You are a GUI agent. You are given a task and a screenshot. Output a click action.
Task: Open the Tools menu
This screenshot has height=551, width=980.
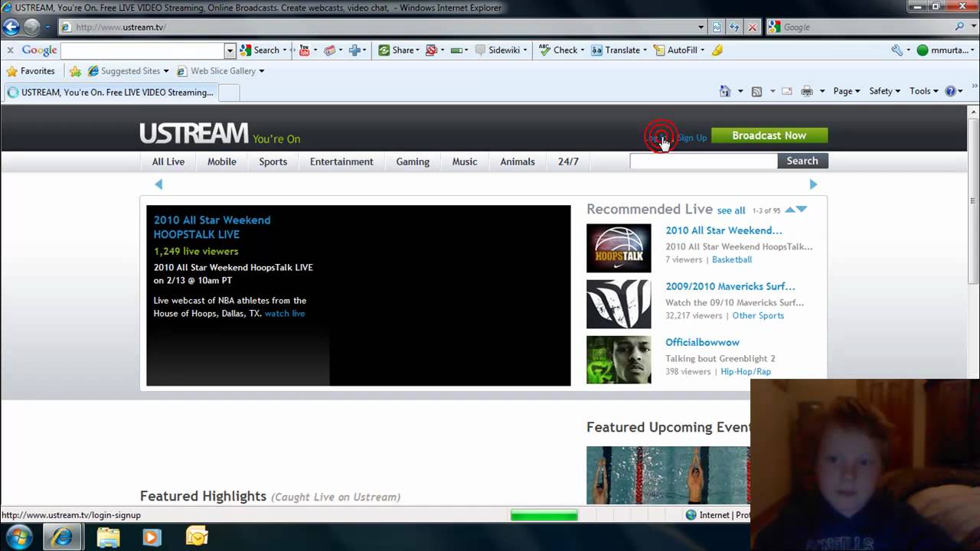tap(923, 91)
